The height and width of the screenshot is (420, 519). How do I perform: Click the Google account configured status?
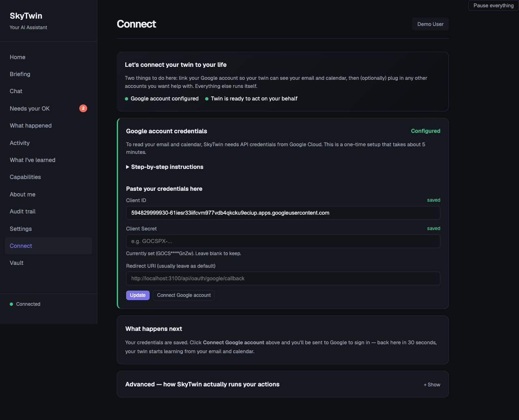click(162, 99)
